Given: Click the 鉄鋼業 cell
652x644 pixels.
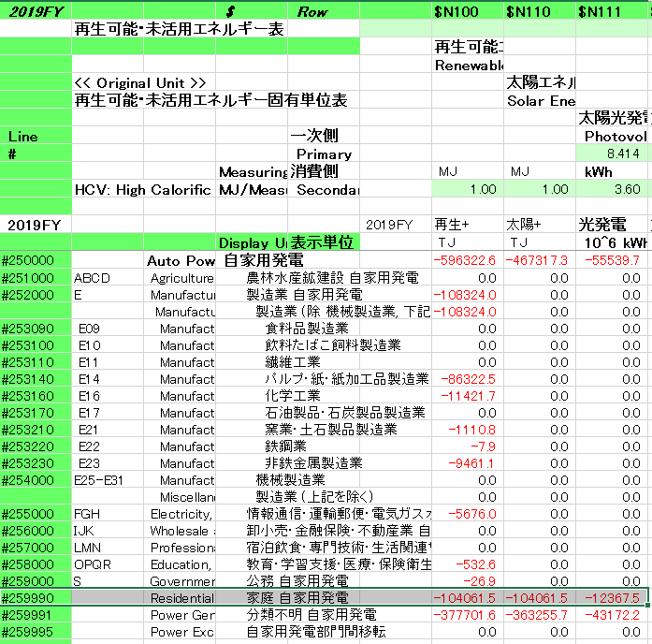Looking at the screenshot, I should tap(285, 446).
